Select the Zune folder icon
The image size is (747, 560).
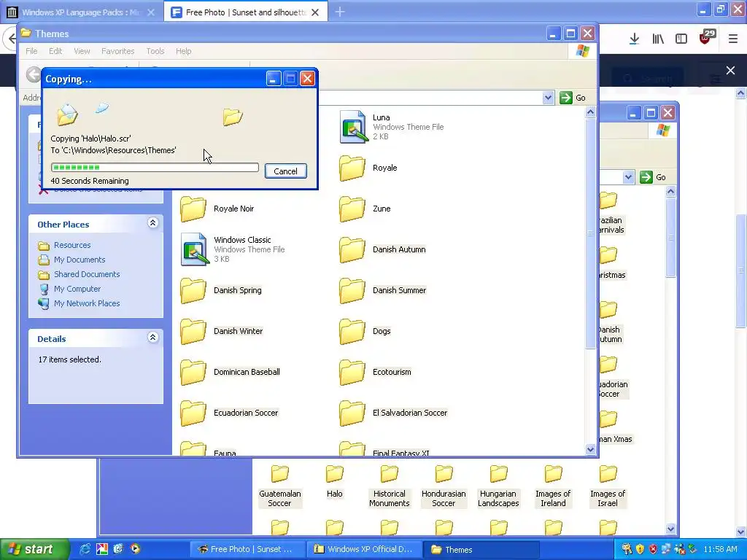tap(352, 209)
